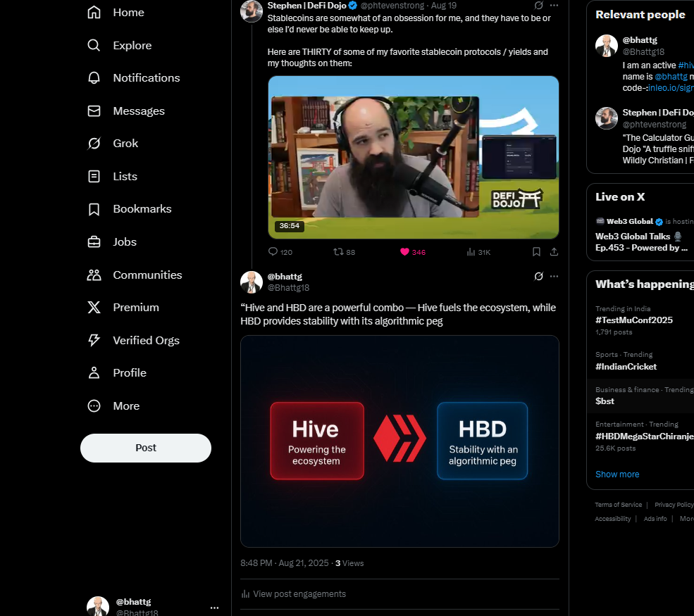Click Show more under What's happening

pyautogui.click(x=617, y=474)
